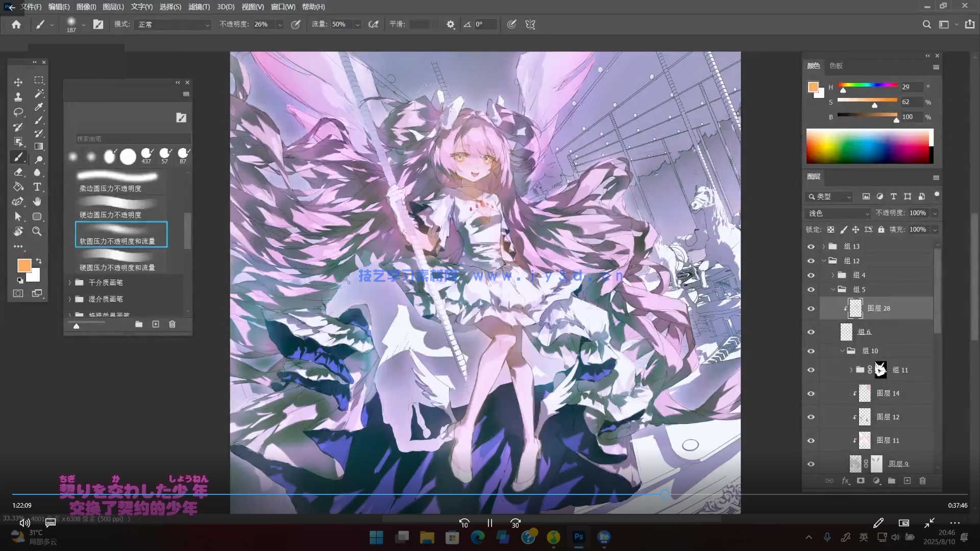This screenshot has width=980, height=551.
Task: Toggle visibility of group 组 13
Action: coord(811,246)
